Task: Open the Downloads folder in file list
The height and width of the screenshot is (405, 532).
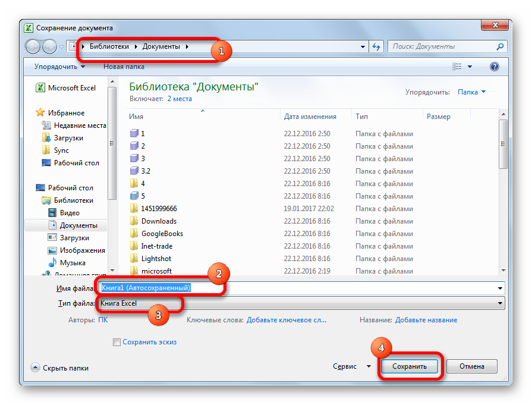Action: [159, 221]
